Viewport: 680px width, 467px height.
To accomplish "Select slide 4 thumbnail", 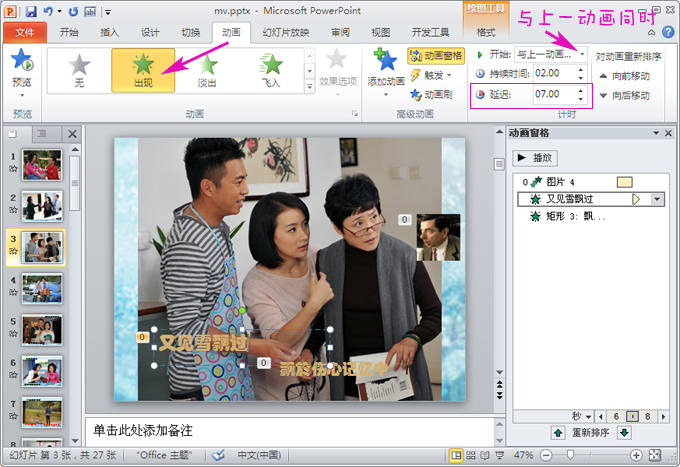I will point(42,288).
